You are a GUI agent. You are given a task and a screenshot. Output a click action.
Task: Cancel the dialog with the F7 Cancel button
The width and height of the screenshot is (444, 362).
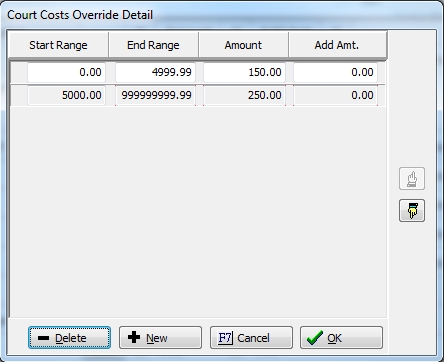coord(251,338)
